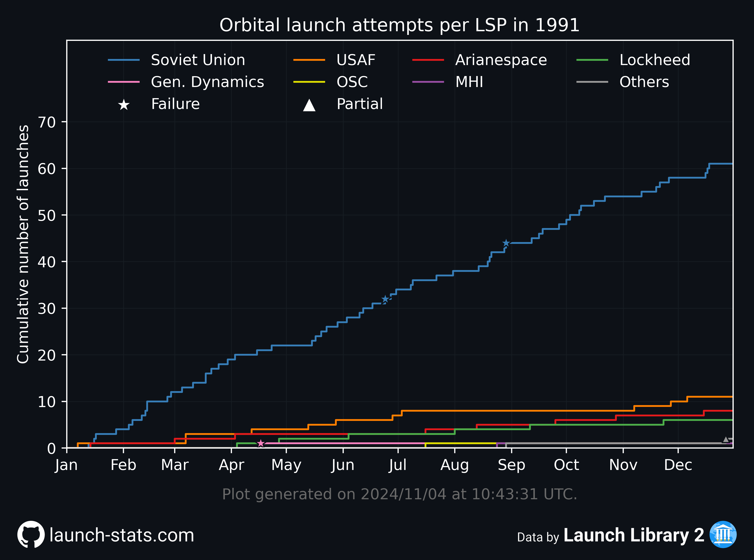Click the gray partial triangle in late December
Viewport: 754px width, 560px height.
click(x=726, y=439)
